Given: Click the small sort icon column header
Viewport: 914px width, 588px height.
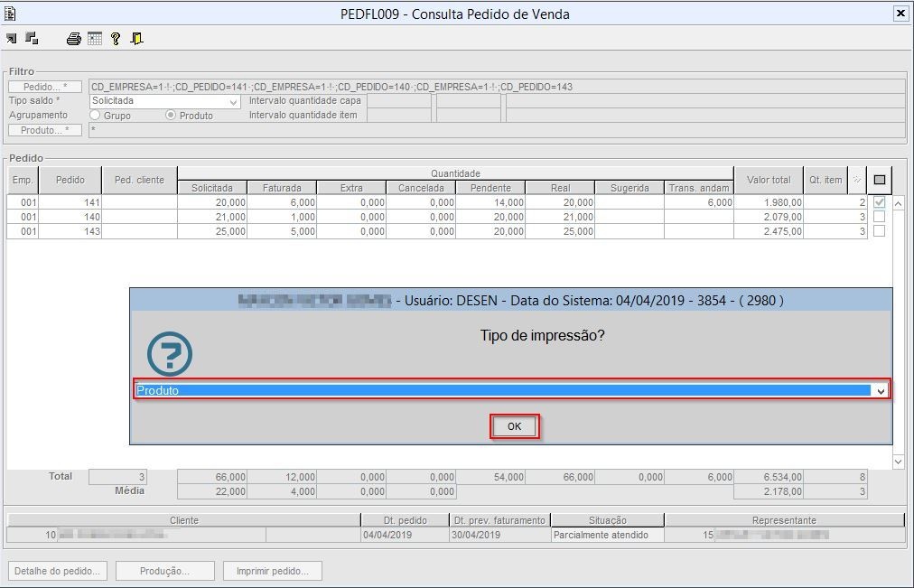Looking at the screenshot, I should 857,180.
